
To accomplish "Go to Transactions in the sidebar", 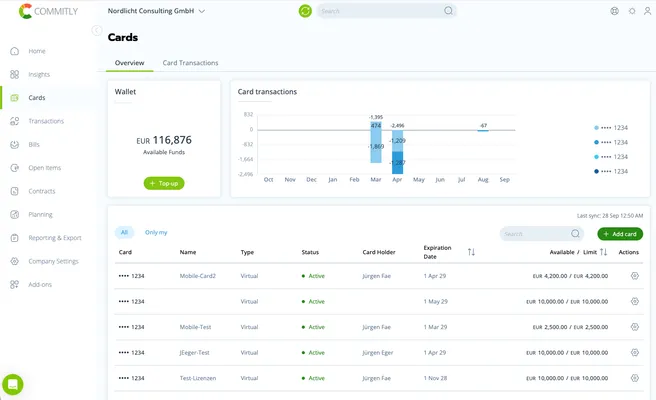I will pyautogui.click(x=46, y=121).
